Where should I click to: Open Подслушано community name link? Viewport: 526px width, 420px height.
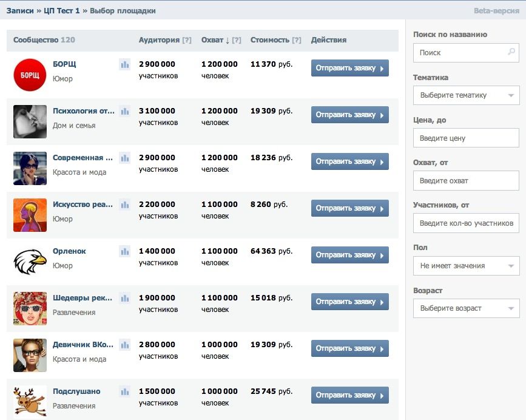click(76, 391)
